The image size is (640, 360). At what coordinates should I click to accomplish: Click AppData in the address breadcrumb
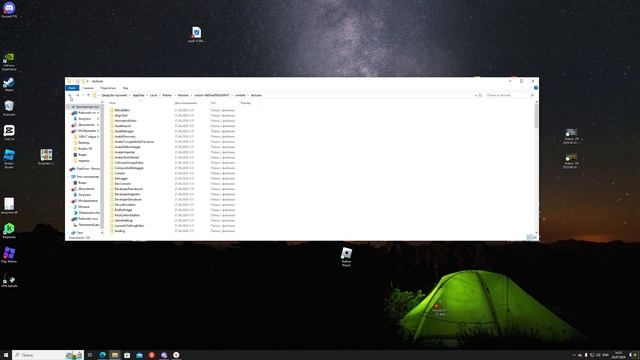pyautogui.click(x=138, y=95)
